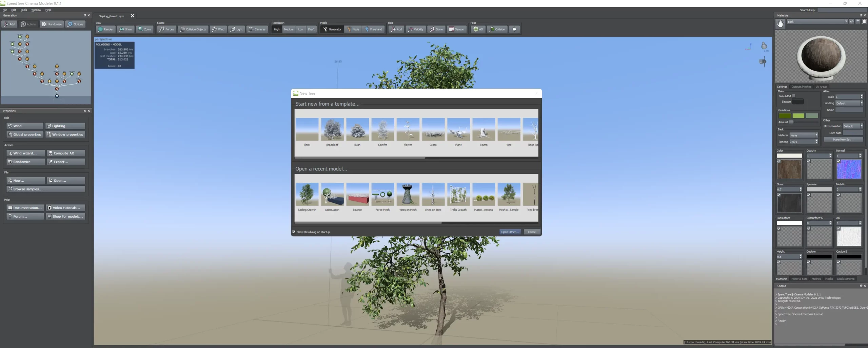Switch to the Cutouts/Meshes tab
This screenshot has width=868, height=348.
click(x=801, y=87)
